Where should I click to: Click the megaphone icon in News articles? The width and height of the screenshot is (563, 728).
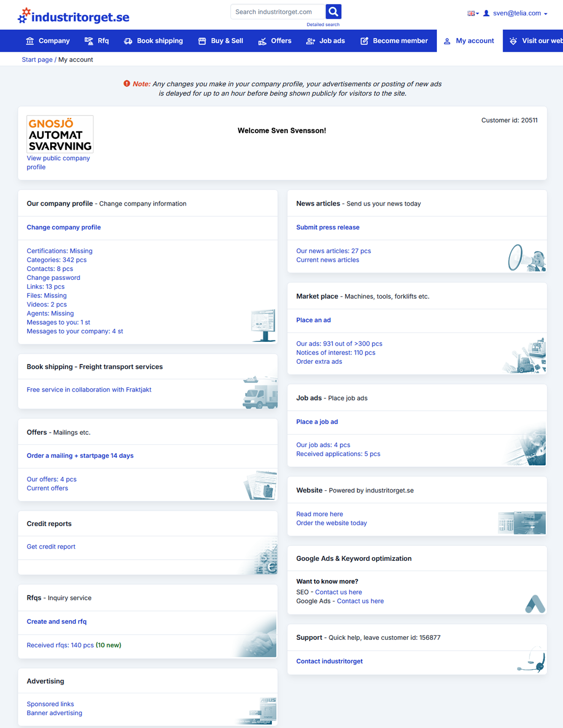[x=526, y=258]
